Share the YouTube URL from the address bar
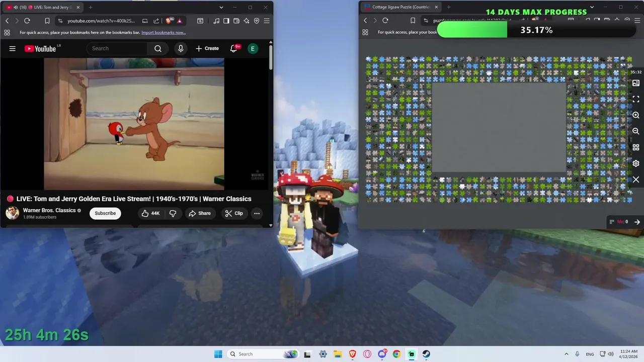The image size is (644, 362). pos(156,21)
